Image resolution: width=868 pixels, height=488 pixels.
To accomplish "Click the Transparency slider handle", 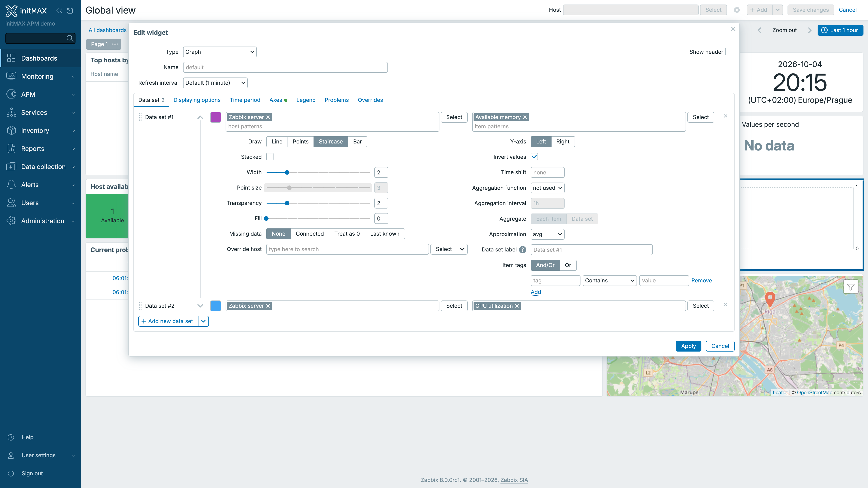I will coord(287,203).
